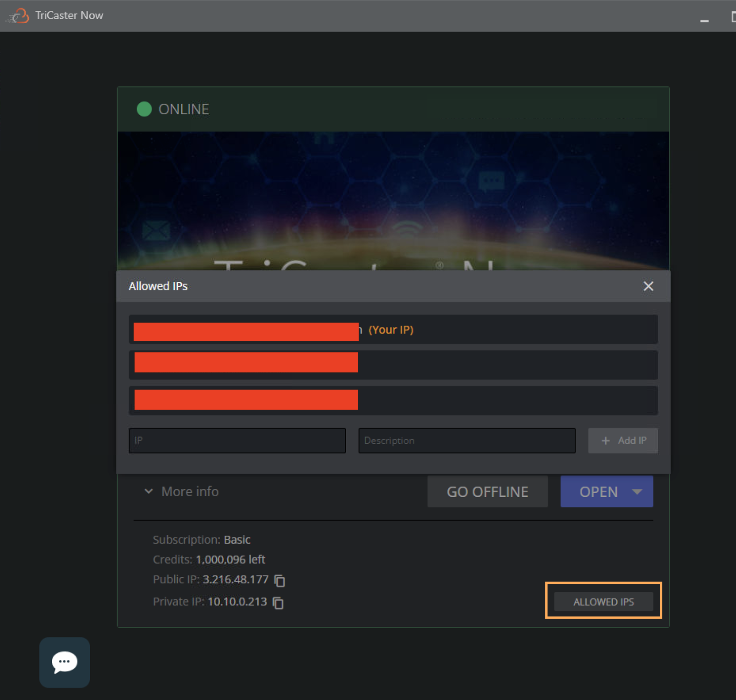The height and width of the screenshot is (700, 736).
Task: Expand the OPEN button dropdown arrow
Action: pos(637,491)
